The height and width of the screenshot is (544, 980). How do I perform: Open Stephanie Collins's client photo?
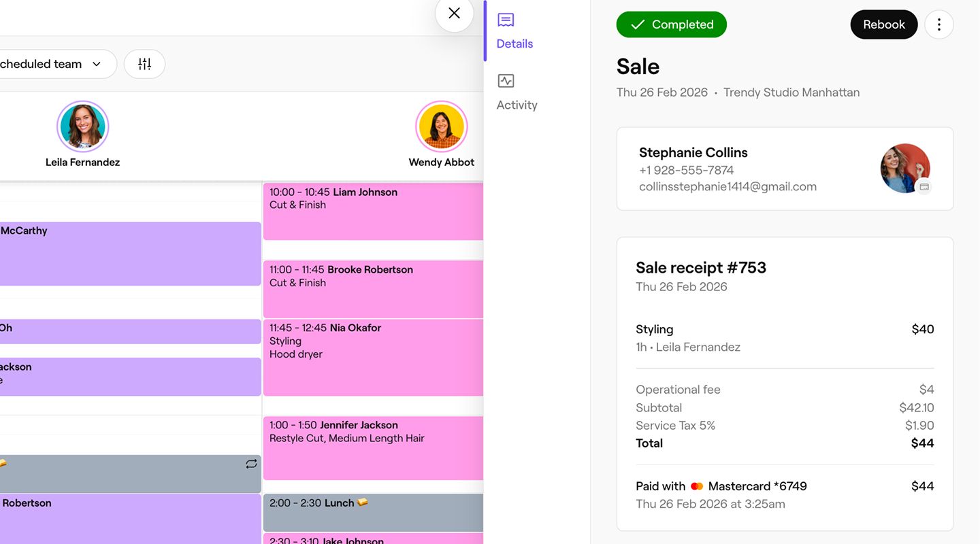coord(904,168)
